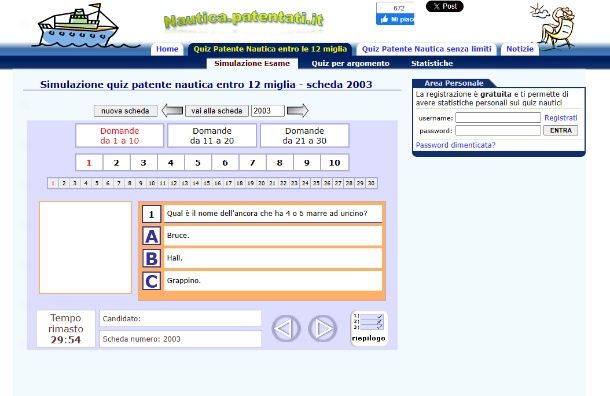Click the ENTRA login button
The image size is (610, 396).
561,131
